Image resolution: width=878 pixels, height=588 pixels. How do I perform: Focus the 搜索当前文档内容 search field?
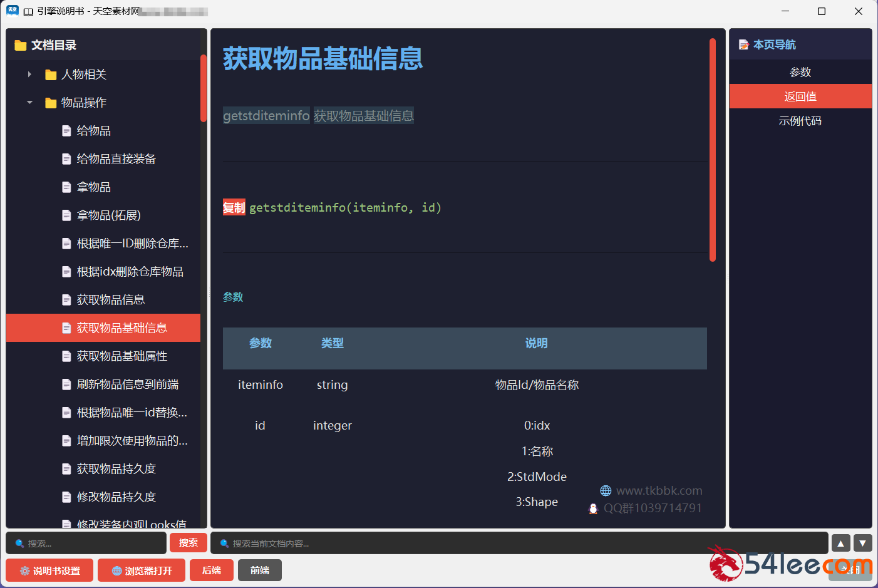520,544
